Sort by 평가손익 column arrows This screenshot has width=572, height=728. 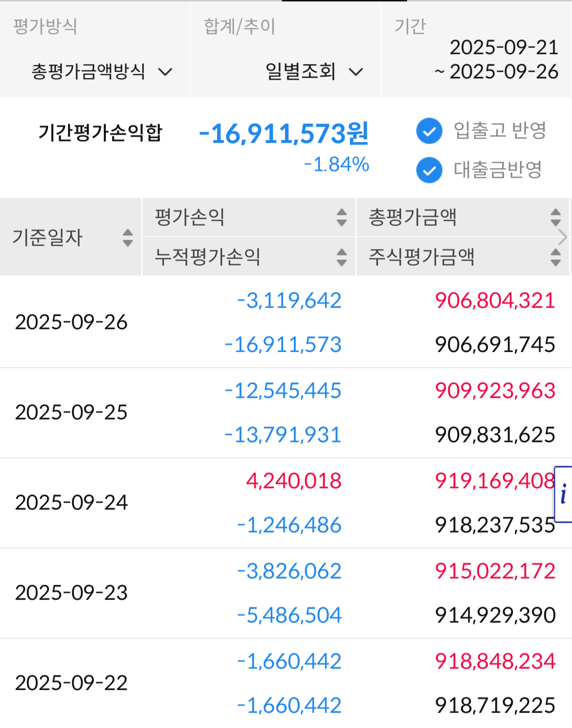tap(342, 217)
